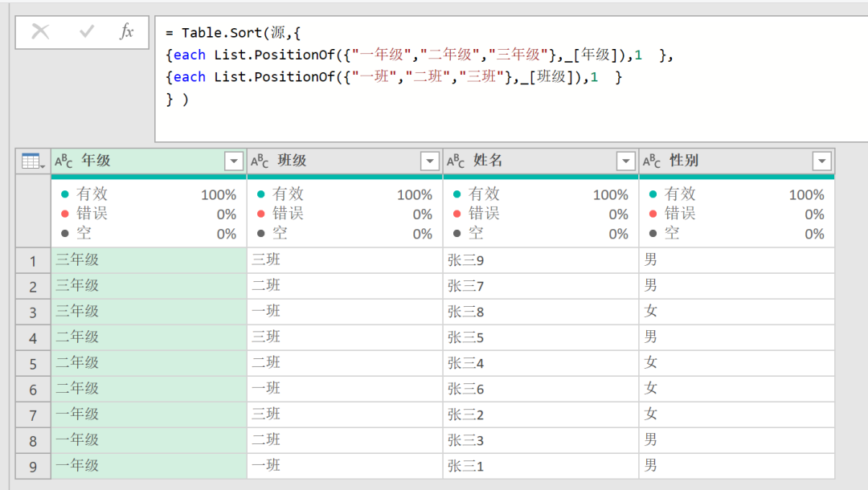Open the 姓名 column filter dropdown
Viewport: 868px width, 490px height.
coord(626,160)
